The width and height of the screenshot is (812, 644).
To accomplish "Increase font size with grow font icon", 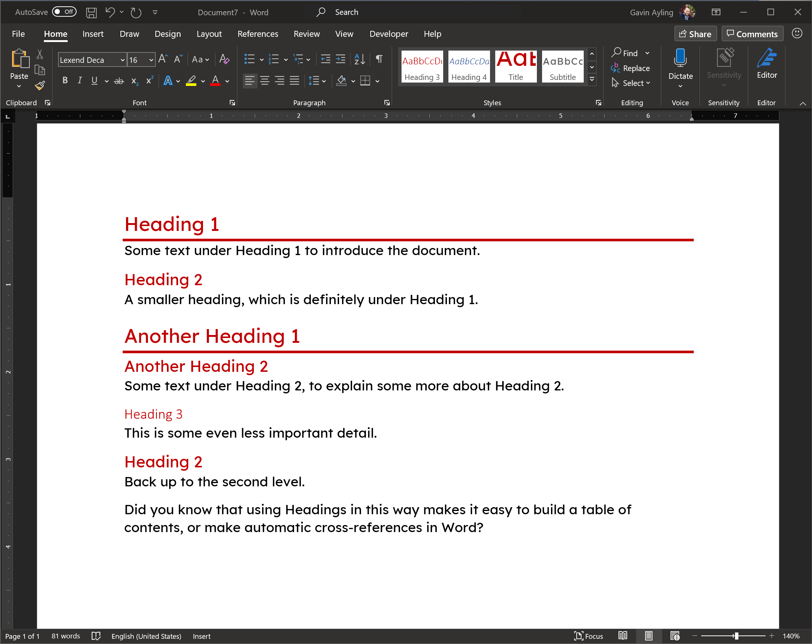I will pos(163,59).
